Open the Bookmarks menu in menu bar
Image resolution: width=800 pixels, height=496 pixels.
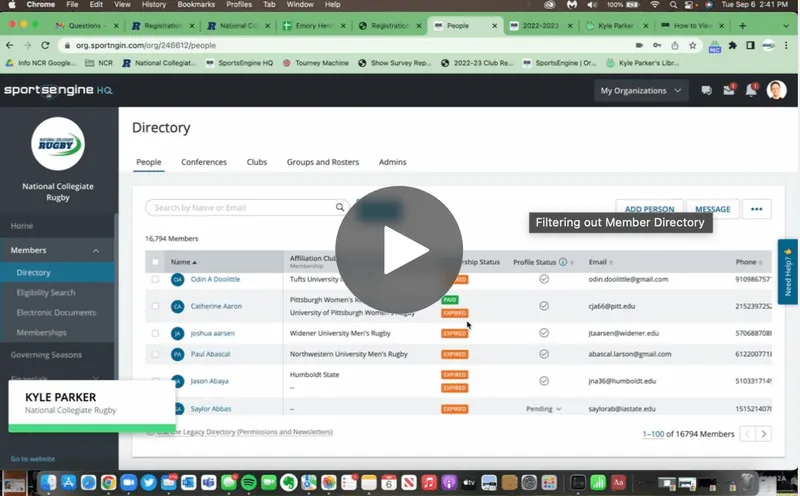click(x=196, y=5)
